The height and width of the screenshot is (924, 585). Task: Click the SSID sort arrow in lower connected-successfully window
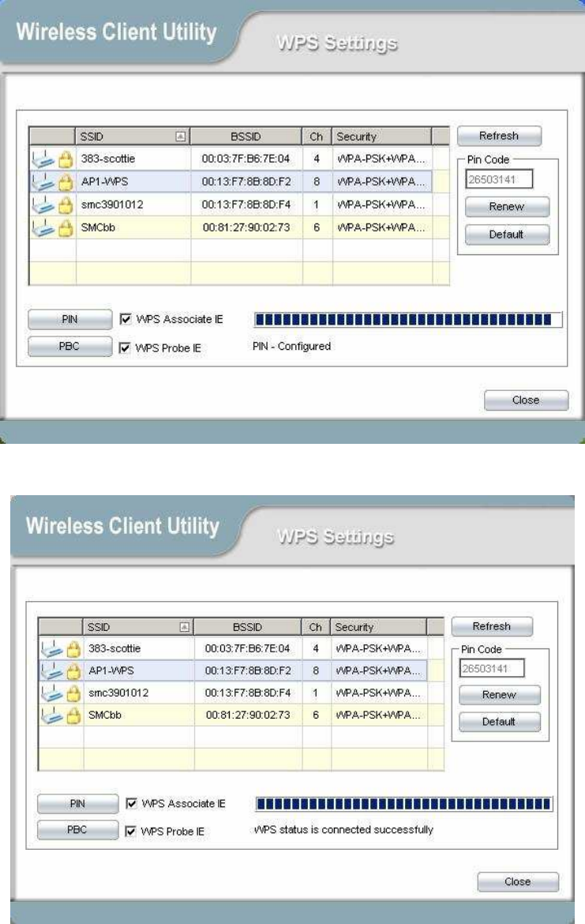point(185,627)
